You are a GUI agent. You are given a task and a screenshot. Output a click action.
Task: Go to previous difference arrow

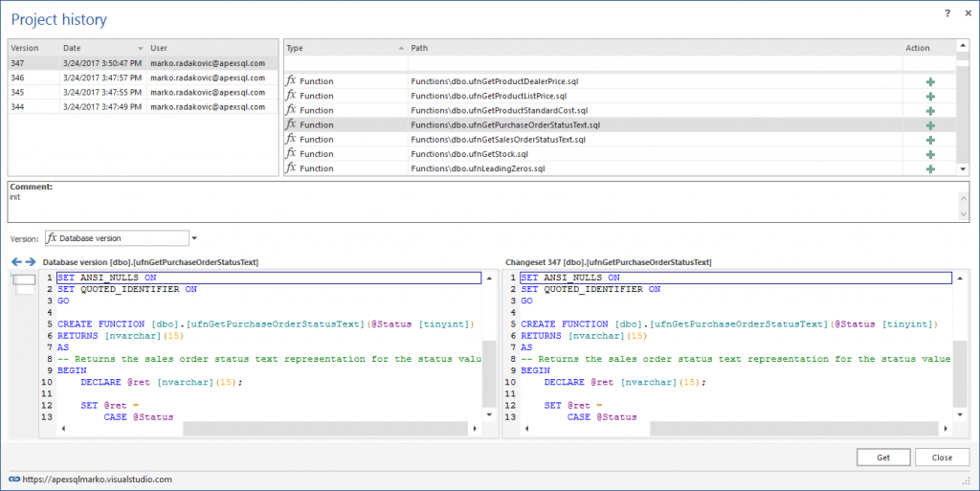pos(16,262)
